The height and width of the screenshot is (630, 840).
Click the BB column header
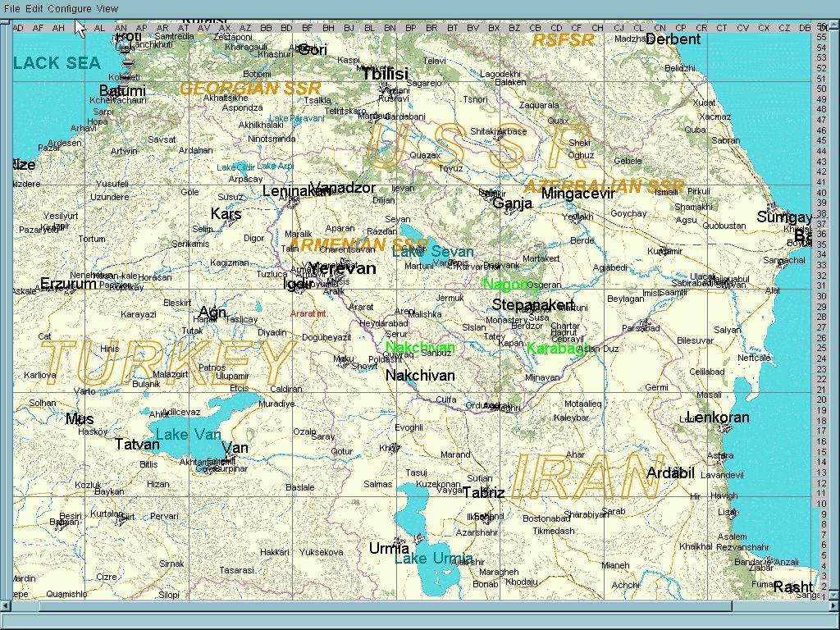tap(266, 28)
